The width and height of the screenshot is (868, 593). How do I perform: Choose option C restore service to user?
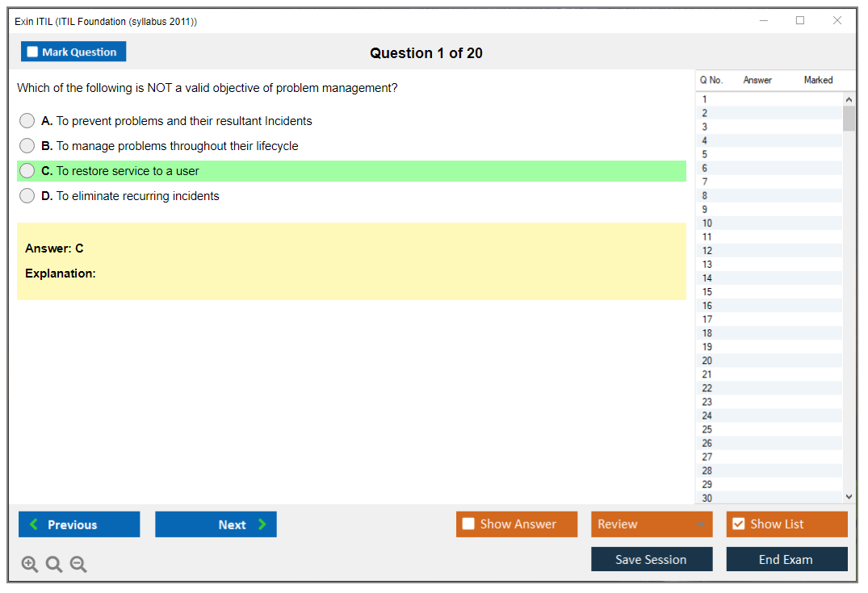tap(27, 171)
